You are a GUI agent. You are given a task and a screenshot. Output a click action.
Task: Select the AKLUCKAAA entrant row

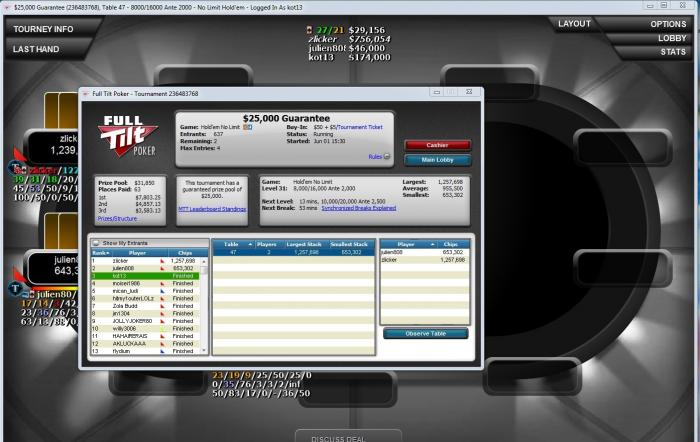coord(145,344)
